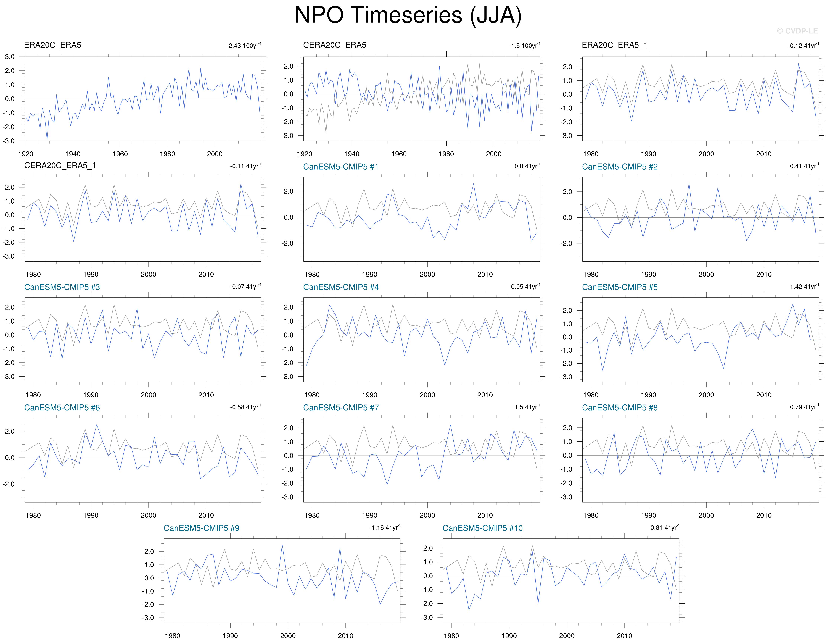This screenshot has width=827, height=644.
Task: Open the CanESM5-CMIP5 #1 title link
Action: click(x=340, y=167)
